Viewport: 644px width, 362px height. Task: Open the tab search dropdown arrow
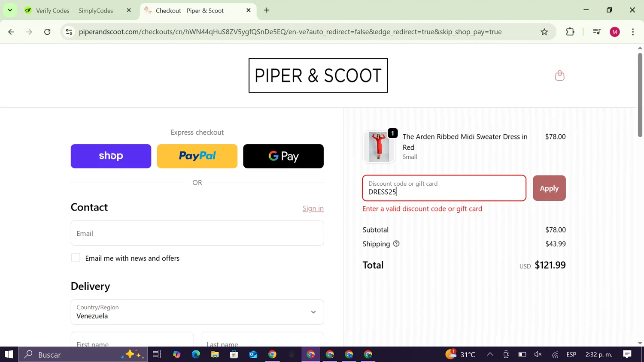click(10, 10)
